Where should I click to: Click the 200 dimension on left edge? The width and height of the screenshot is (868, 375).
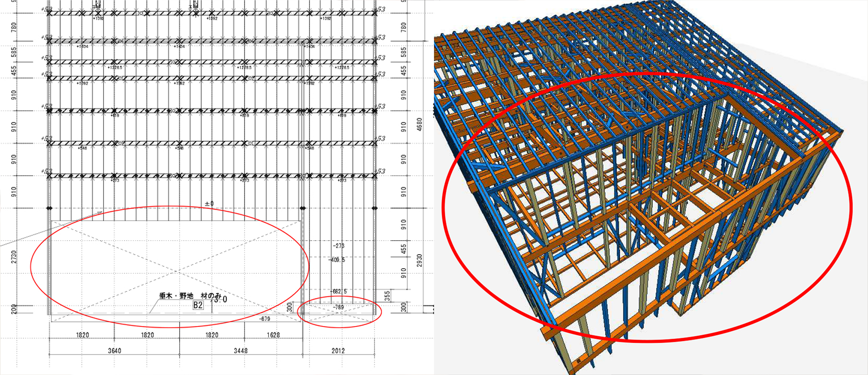[x=14, y=309]
